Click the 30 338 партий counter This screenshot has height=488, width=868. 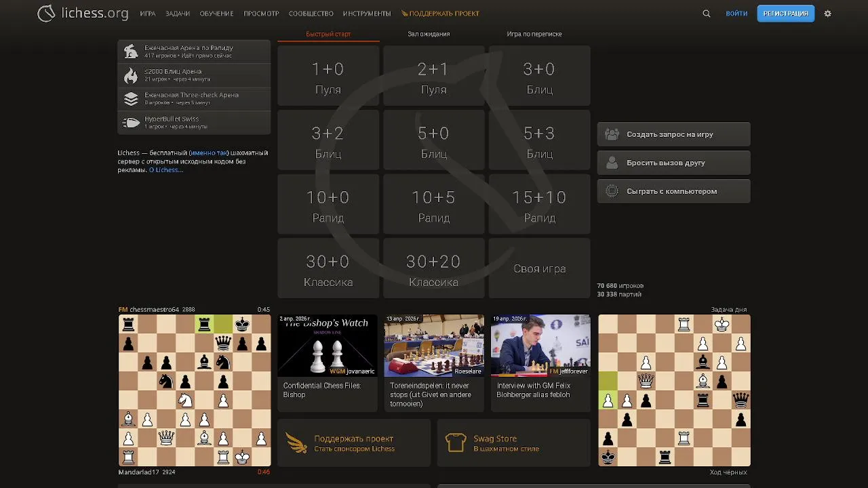click(x=619, y=294)
